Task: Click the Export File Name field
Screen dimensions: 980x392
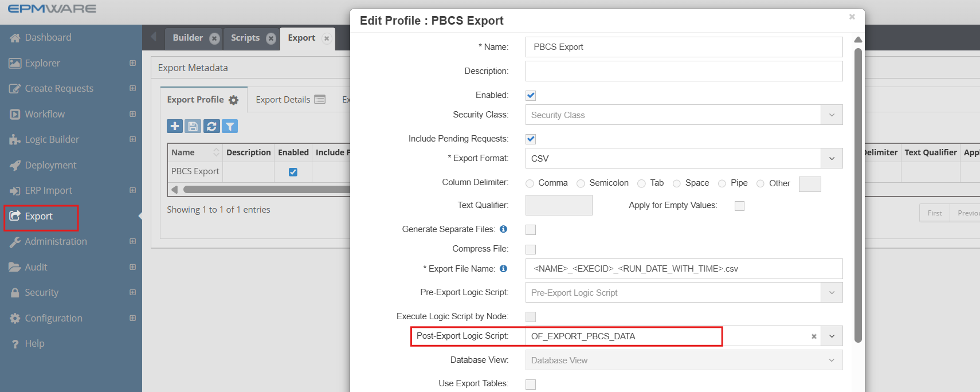Action: coord(684,269)
